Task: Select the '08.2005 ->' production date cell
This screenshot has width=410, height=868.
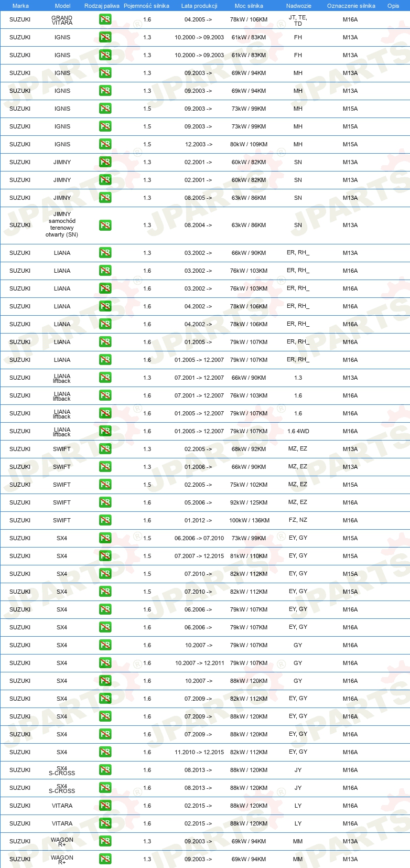Action: pyautogui.click(x=198, y=198)
